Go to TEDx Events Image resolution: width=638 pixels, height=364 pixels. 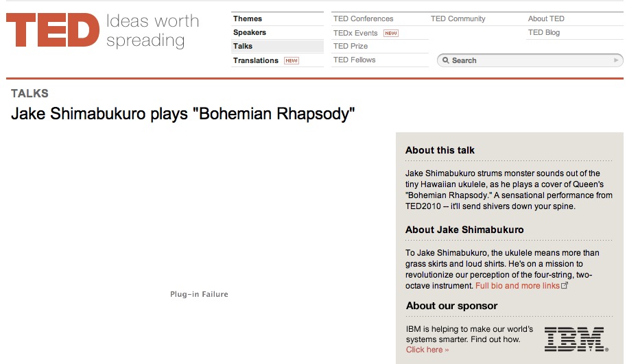coord(355,33)
